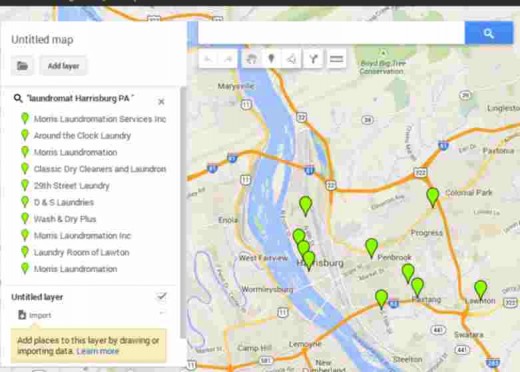Click the green marker at Lawnton
This screenshot has height=372, width=520.
click(x=480, y=290)
